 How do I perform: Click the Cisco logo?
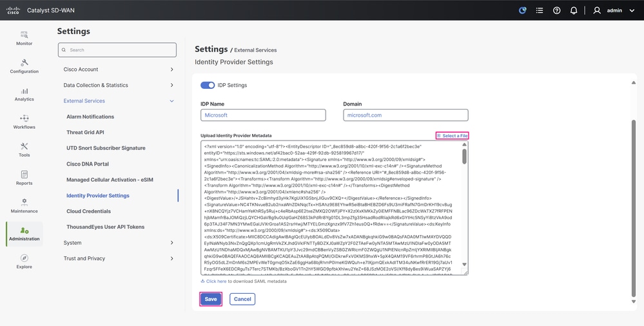tap(13, 10)
